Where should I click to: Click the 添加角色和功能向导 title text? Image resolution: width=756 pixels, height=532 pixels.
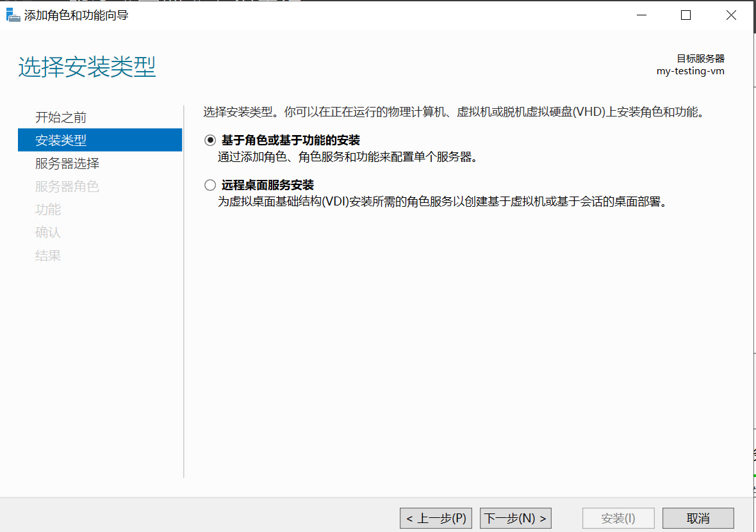coord(76,15)
